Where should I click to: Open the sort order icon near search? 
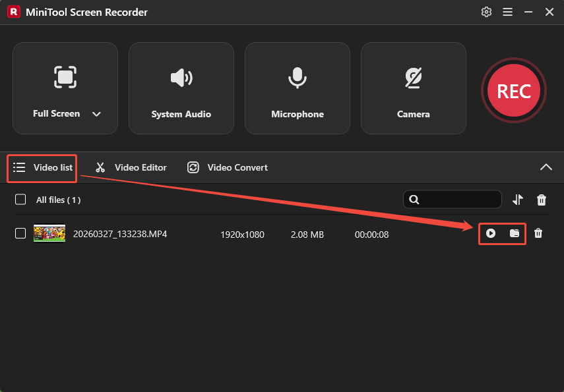tap(518, 200)
